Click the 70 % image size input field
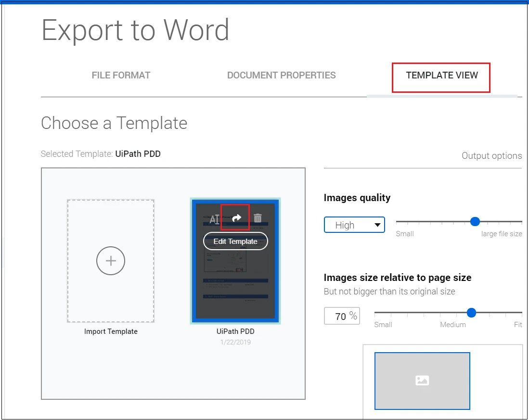The width and height of the screenshot is (529, 420). click(342, 316)
